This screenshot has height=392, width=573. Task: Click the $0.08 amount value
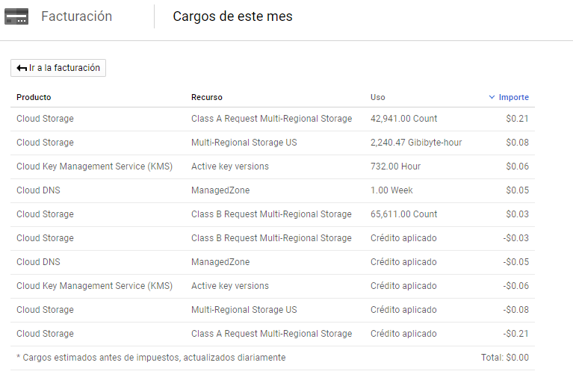517,143
